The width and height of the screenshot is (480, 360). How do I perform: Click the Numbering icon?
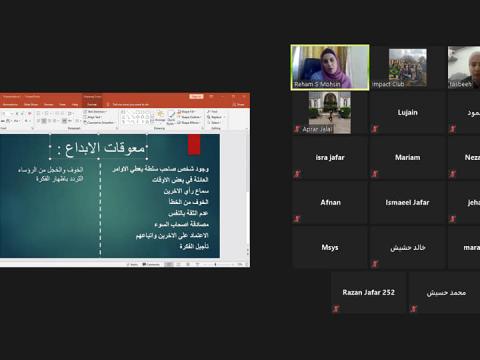click(x=47, y=113)
